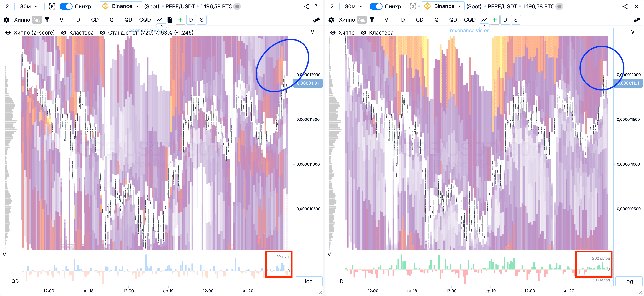Click log scale button in left panel
Screen dimensions: 644x296
click(x=309, y=282)
